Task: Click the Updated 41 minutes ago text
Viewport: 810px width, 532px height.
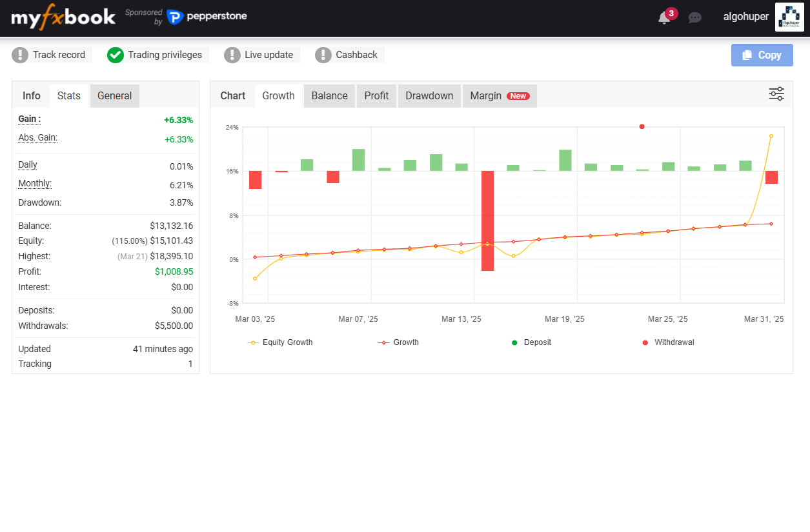Action: pos(163,349)
